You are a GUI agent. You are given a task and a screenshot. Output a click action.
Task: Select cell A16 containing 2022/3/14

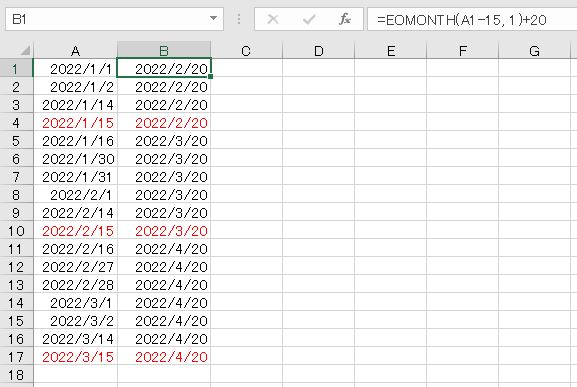click(75, 338)
